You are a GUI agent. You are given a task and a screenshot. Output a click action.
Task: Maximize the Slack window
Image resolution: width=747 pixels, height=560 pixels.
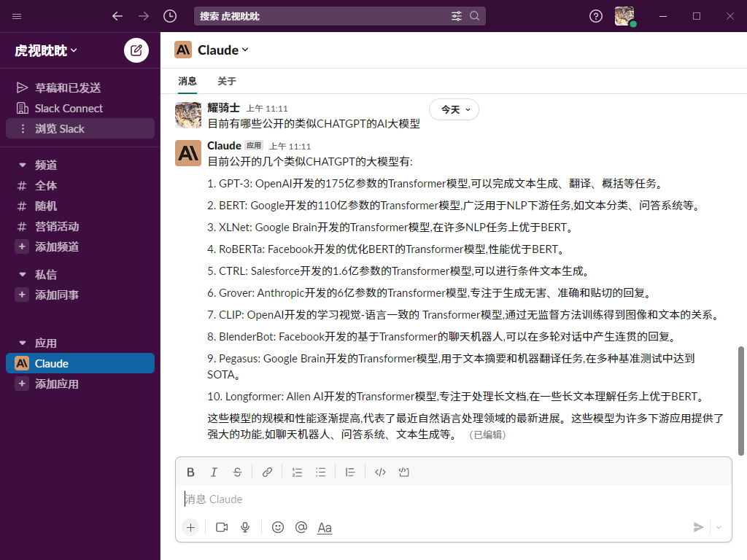697,16
